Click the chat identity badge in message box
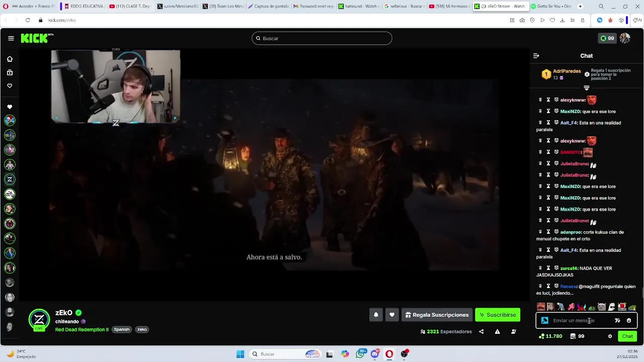This screenshot has width=644, height=362. (545, 321)
